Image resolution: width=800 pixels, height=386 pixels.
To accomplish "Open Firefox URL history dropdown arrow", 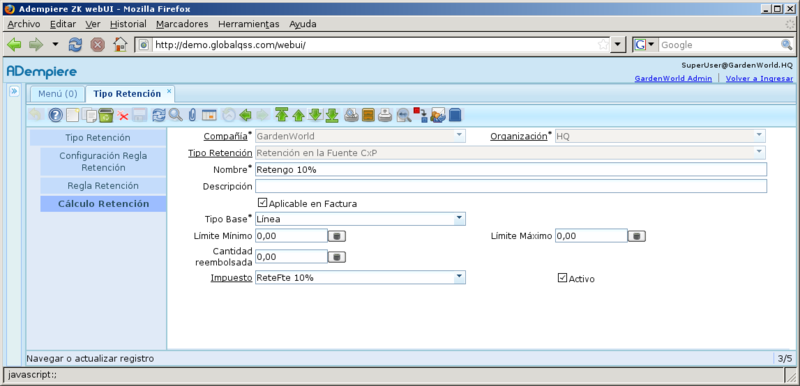I will click(x=618, y=45).
